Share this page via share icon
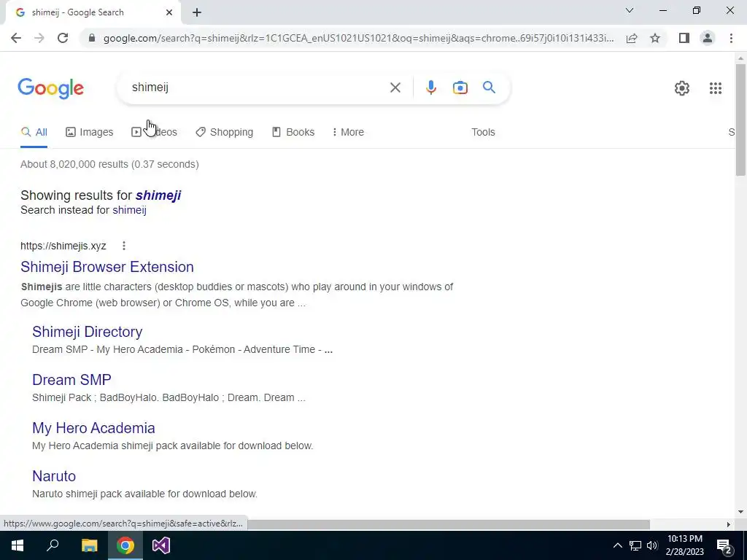 632,38
